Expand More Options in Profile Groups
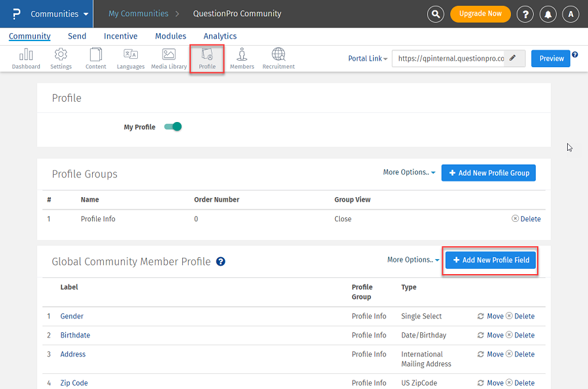588x389 pixels. point(410,172)
